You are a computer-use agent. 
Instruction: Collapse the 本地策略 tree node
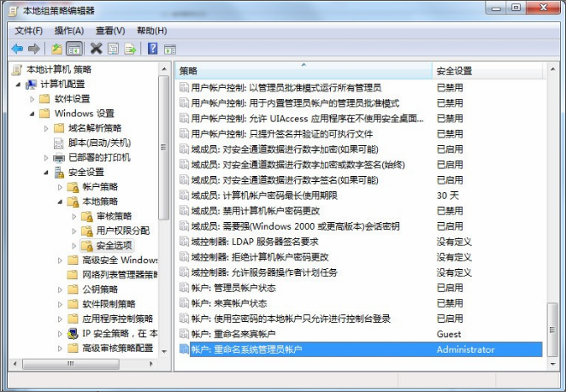(60, 202)
